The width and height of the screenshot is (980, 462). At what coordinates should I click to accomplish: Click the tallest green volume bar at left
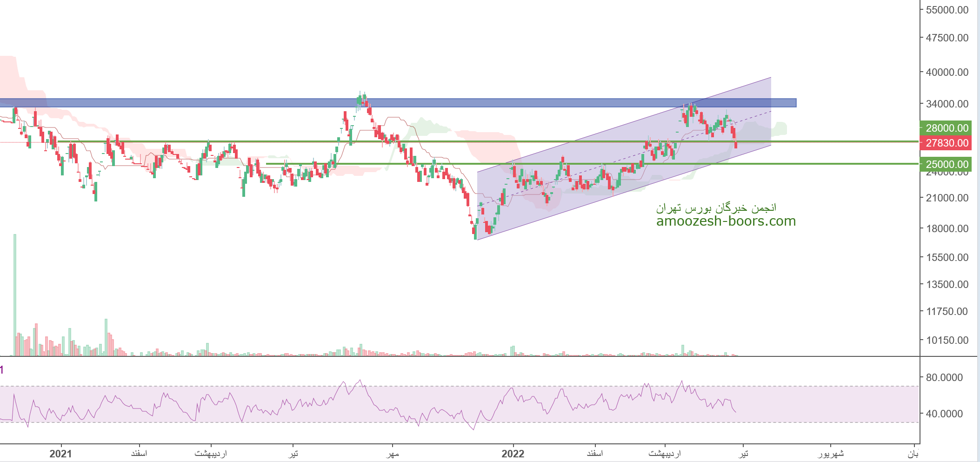15,298
